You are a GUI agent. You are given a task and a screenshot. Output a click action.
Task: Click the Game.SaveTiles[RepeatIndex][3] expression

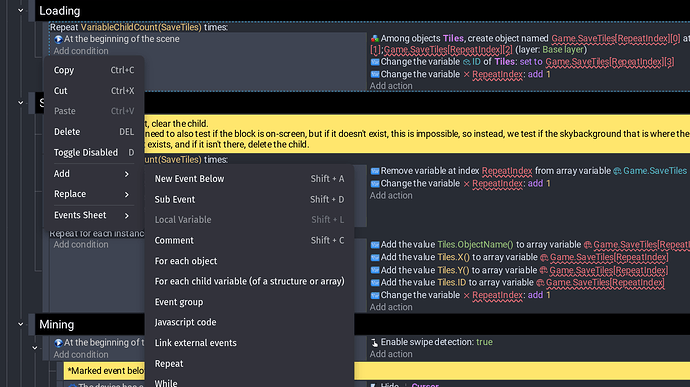point(610,62)
